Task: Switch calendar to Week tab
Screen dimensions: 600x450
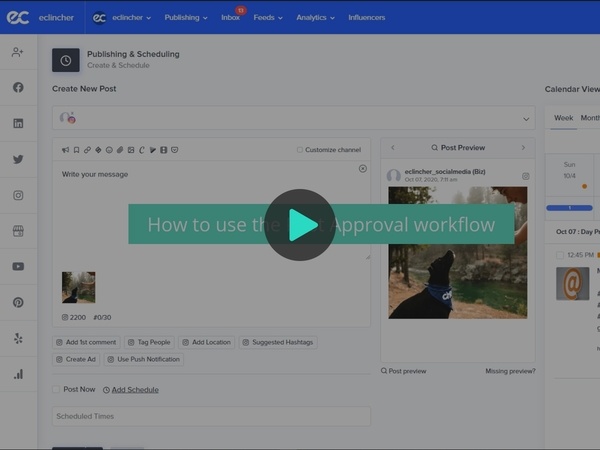Action: [x=563, y=118]
